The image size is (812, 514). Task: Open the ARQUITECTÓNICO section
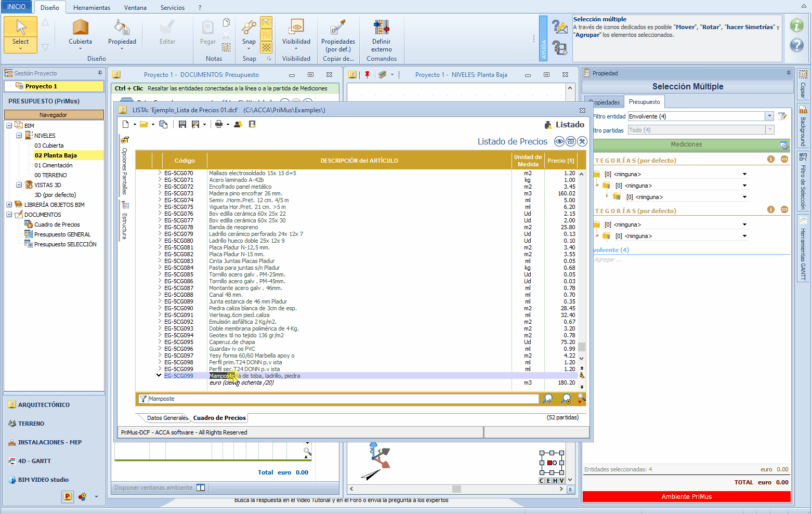pyautogui.click(x=44, y=405)
